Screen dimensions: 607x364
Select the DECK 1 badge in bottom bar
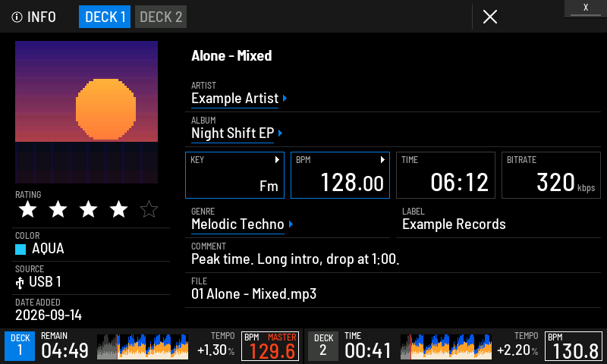(x=20, y=346)
